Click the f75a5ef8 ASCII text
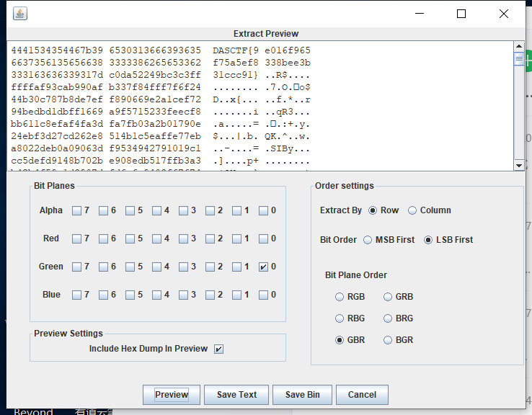This screenshot has height=415, width=532. tap(236, 63)
